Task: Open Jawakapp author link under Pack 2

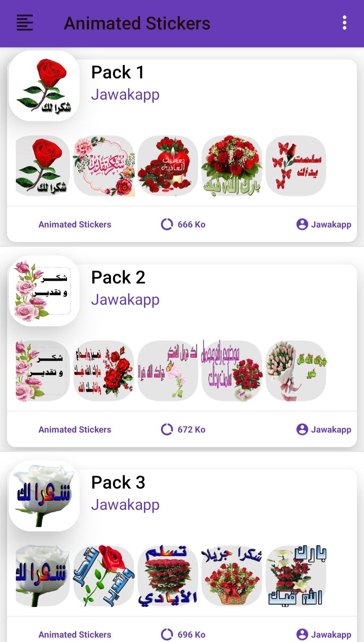Action: [125, 300]
